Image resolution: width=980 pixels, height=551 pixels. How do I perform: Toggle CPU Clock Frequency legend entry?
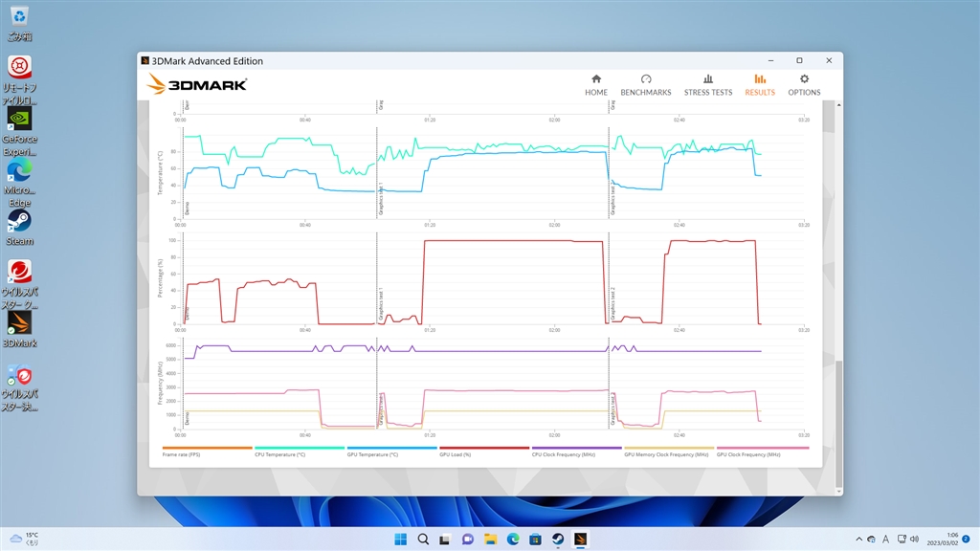[x=576, y=452]
